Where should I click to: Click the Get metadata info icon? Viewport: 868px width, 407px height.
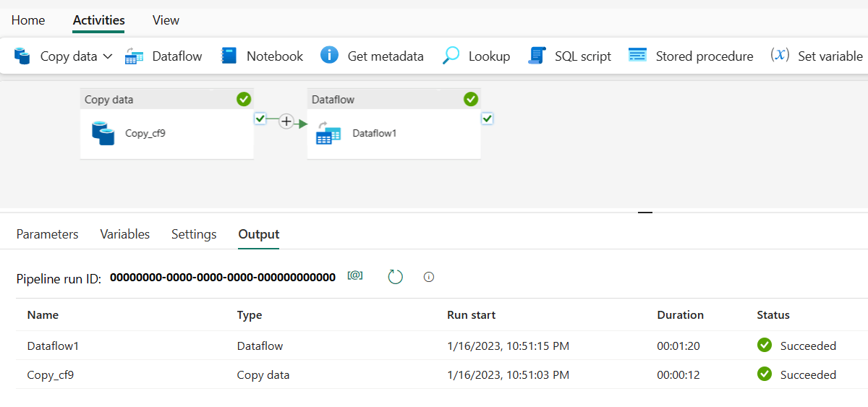[x=329, y=55]
